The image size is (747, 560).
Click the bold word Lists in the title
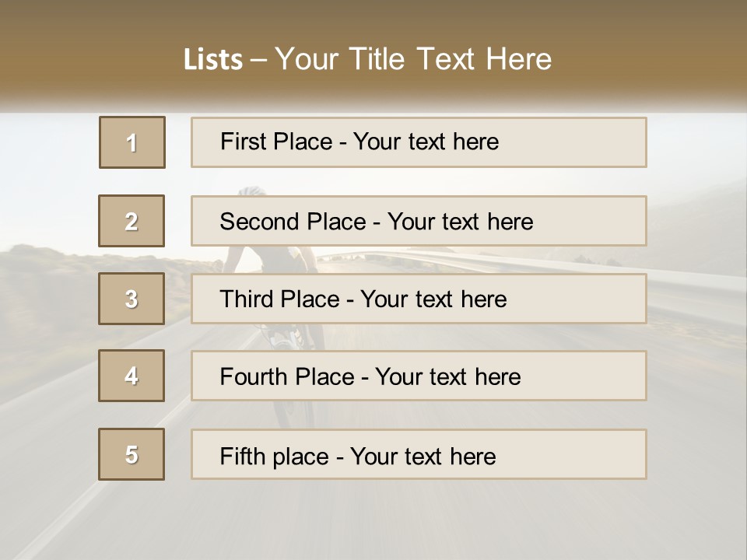coord(213,60)
